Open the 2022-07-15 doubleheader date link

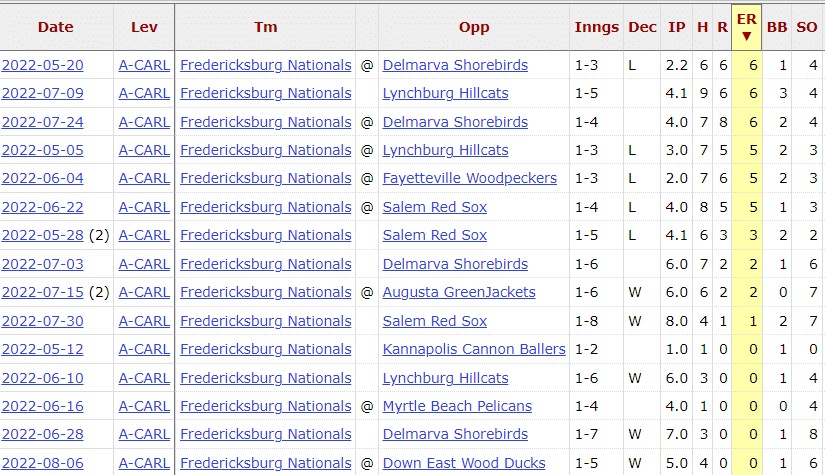(x=43, y=292)
